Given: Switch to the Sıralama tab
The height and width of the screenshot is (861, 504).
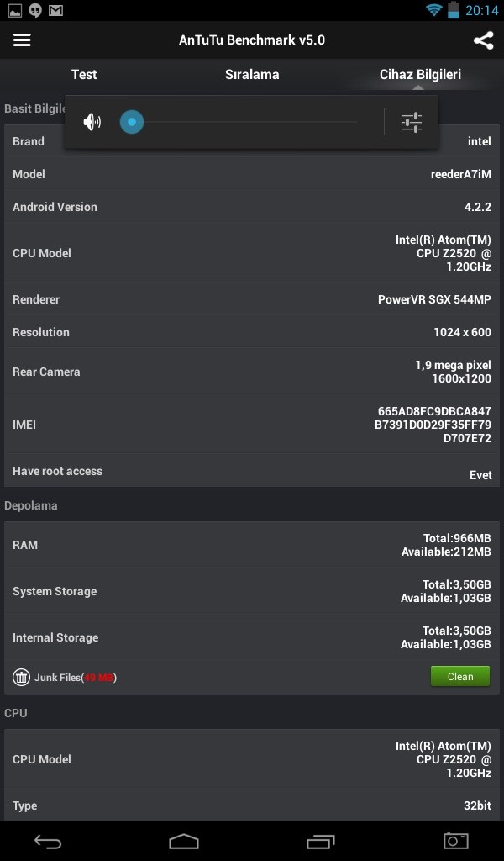Looking at the screenshot, I should 252,74.
